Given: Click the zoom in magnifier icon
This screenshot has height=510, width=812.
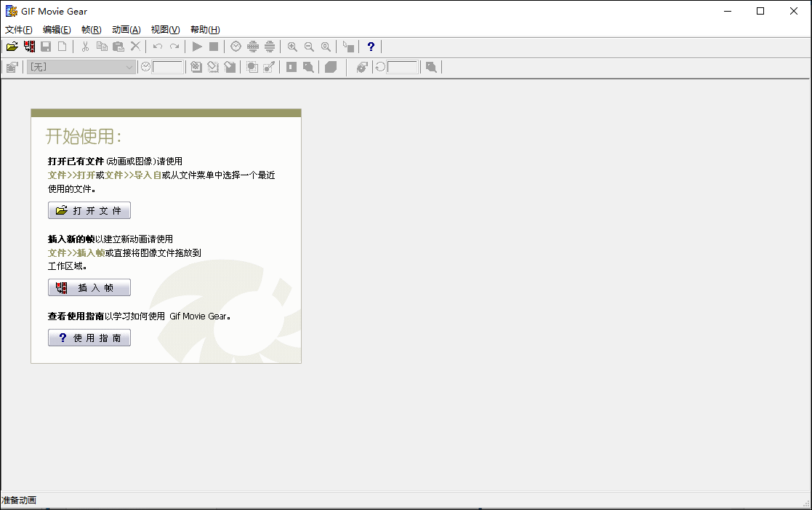Looking at the screenshot, I should 292,47.
